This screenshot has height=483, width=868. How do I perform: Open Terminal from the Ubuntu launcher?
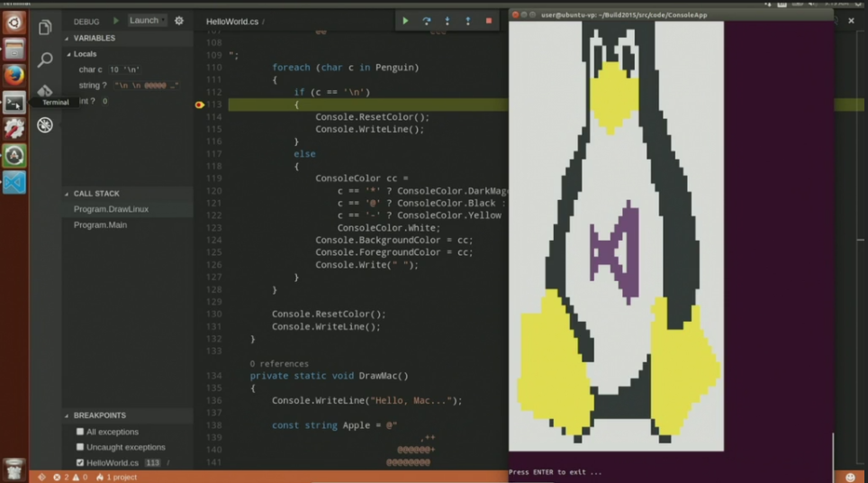click(14, 103)
